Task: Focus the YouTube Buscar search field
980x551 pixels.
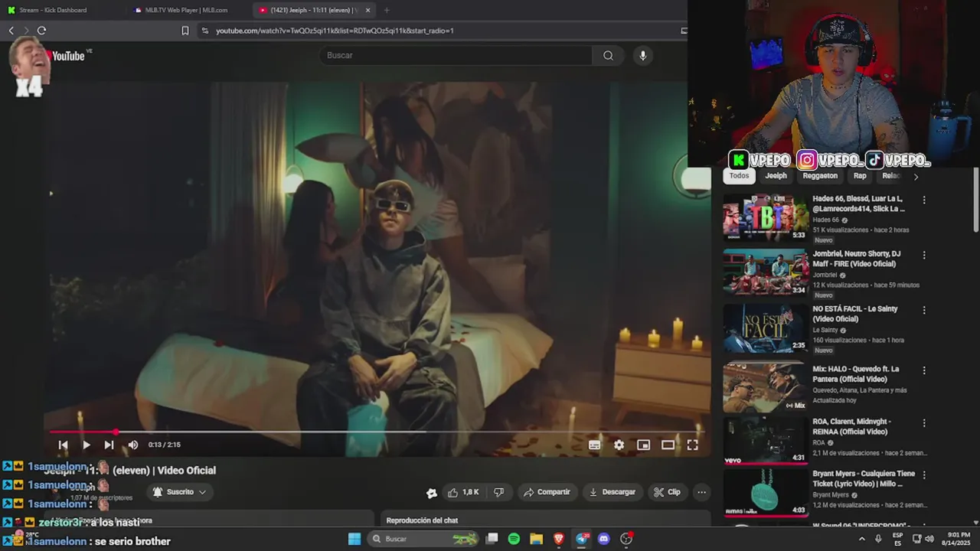Action: (x=456, y=55)
